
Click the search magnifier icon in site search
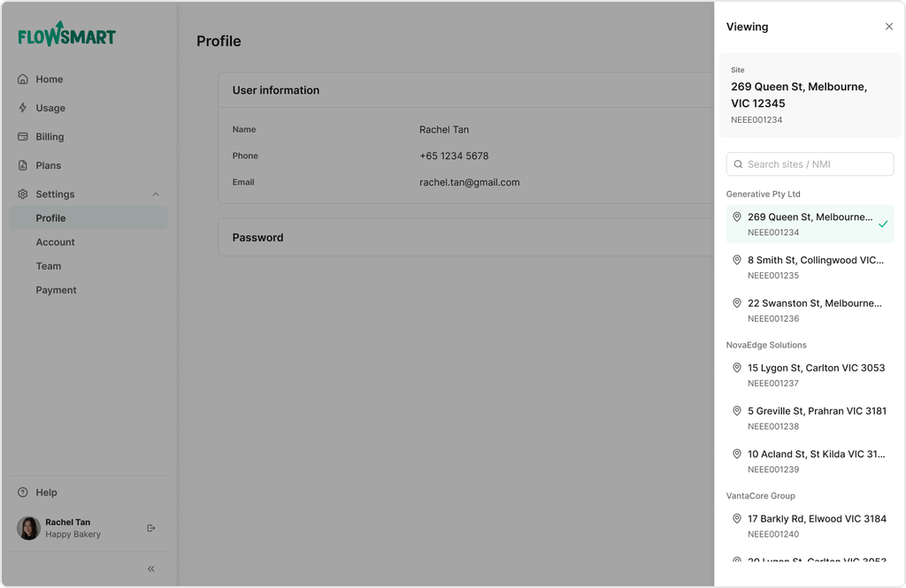[738, 164]
